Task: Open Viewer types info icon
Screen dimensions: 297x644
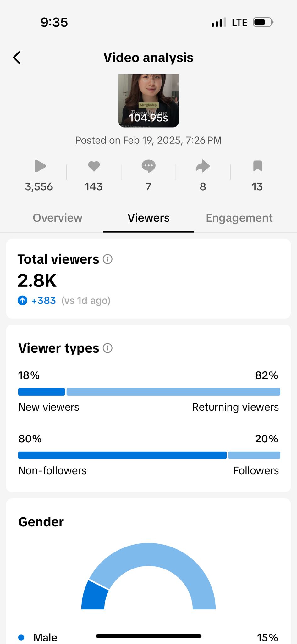Action: [x=107, y=348]
